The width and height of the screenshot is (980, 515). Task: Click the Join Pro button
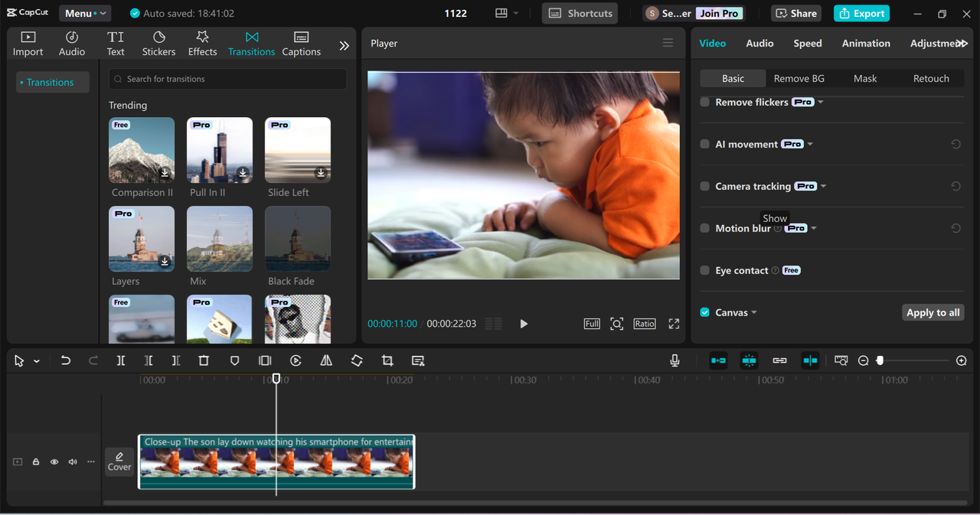pos(720,13)
